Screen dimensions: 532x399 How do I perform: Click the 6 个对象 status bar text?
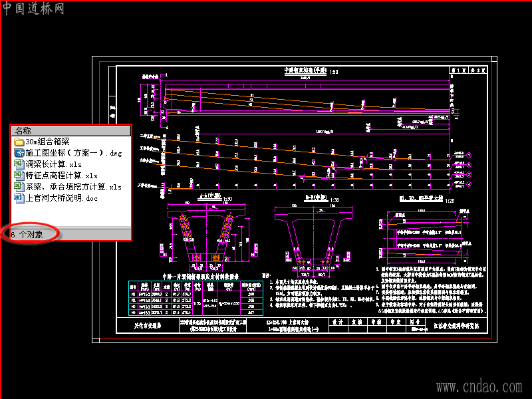[x=27, y=235]
